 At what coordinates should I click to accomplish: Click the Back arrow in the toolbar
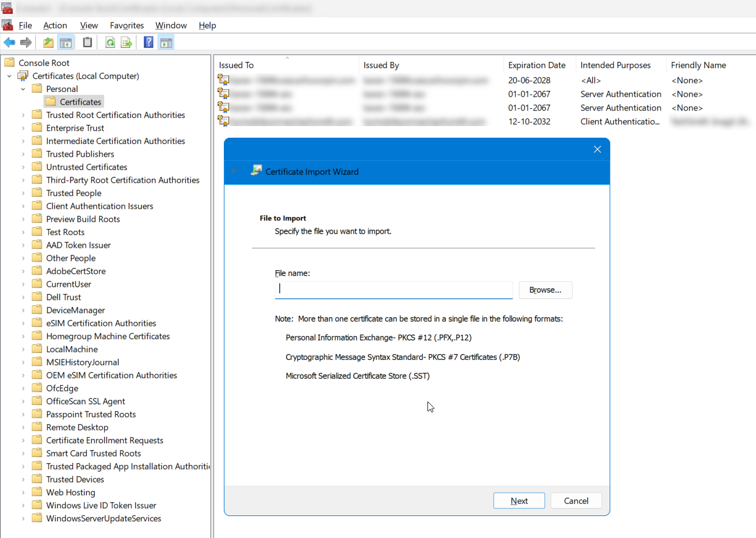pyautogui.click(x=9, y=43)
